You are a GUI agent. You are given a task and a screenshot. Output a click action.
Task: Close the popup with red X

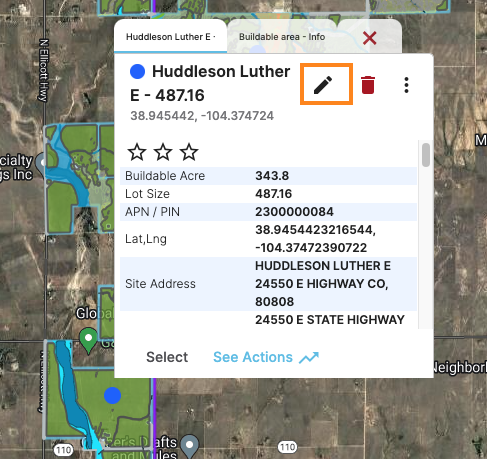(x=370, y=38)
